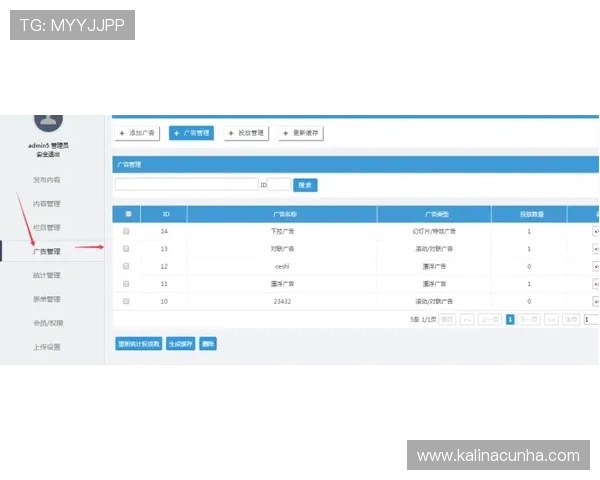
Task: Focus the page number jump field
Action: pos(591,319)
